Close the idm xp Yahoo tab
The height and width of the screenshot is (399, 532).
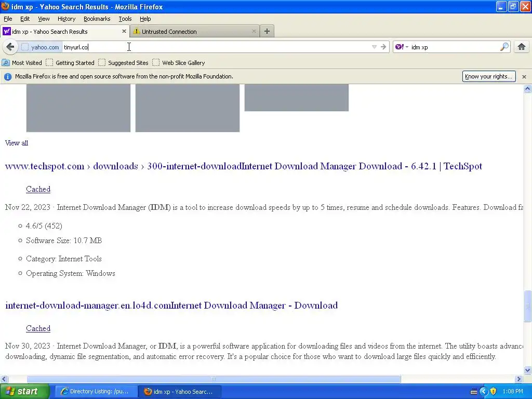pos(124,31)
